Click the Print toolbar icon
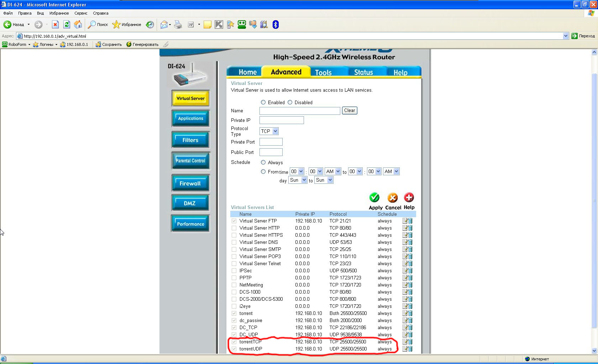 point(178,25)
